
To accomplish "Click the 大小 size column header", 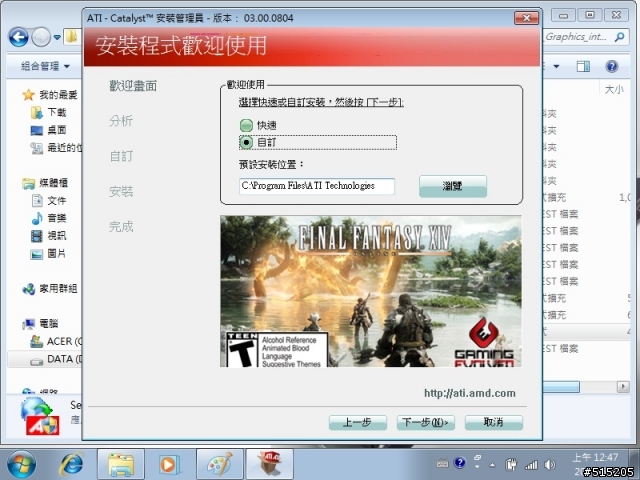I will click(x=614, y=89).
